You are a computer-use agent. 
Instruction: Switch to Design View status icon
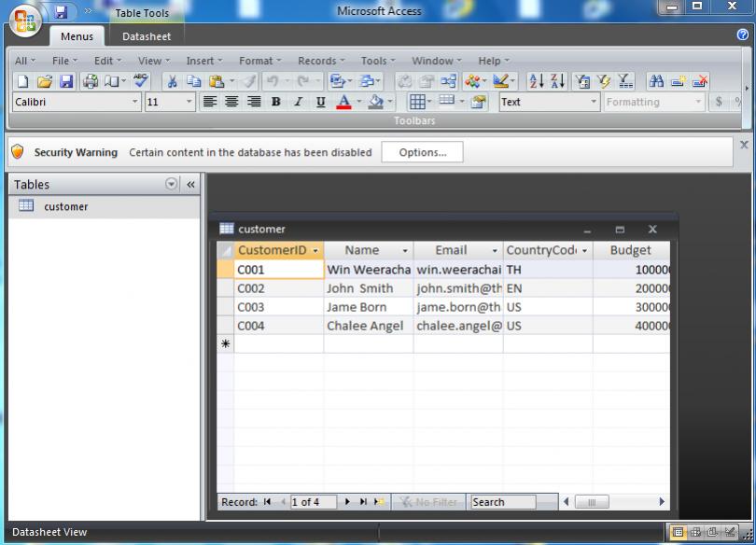pos(730,532)
